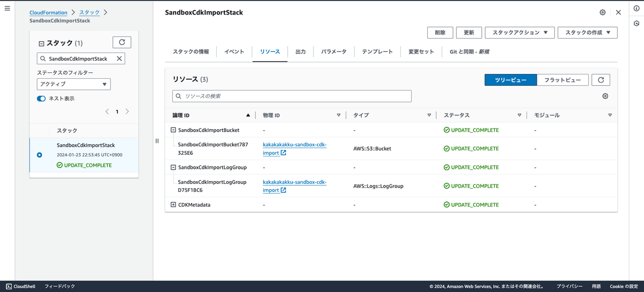Select SandboxCdkImportStack list entry name

tap(86, 145)
